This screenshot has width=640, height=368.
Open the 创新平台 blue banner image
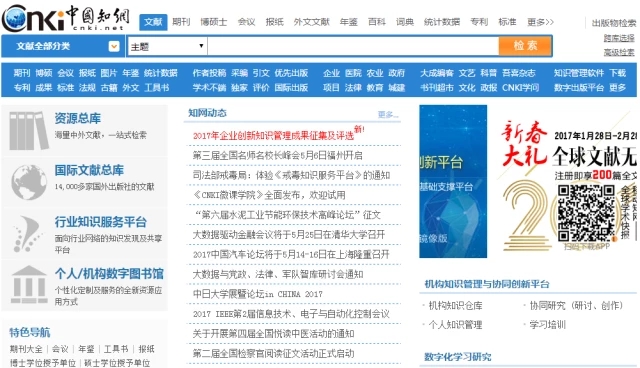tap(453, 181)
